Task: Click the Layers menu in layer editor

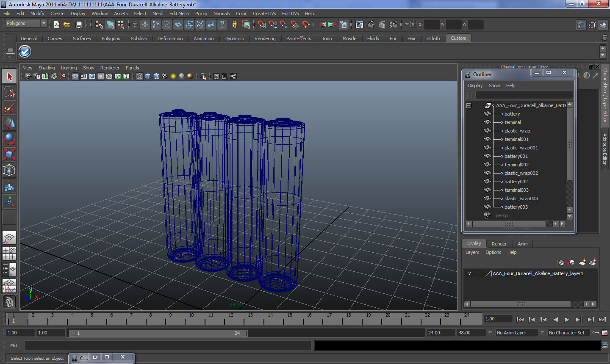Action: [x=472, y=252]
